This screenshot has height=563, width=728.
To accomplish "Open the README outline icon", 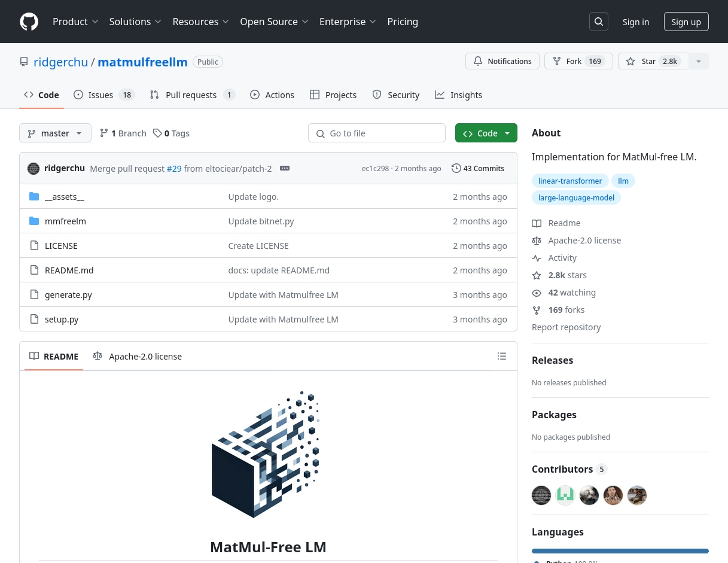I will pos(502,356).
